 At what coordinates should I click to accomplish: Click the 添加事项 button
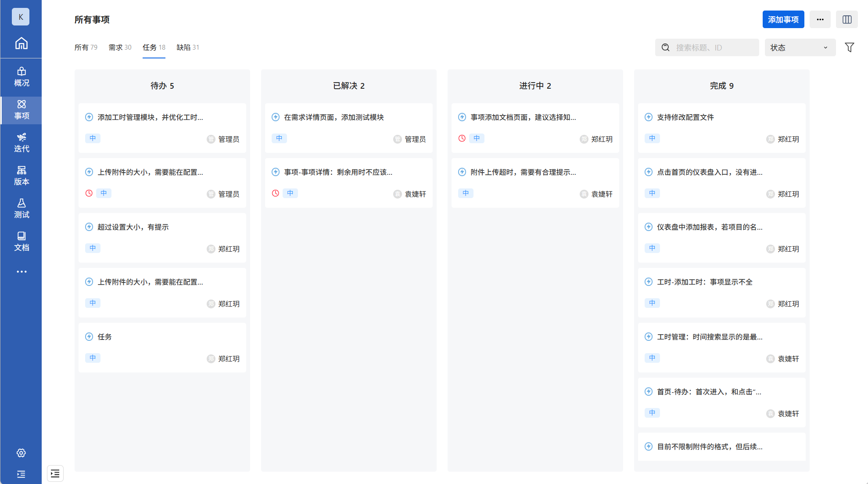point(783,20)
